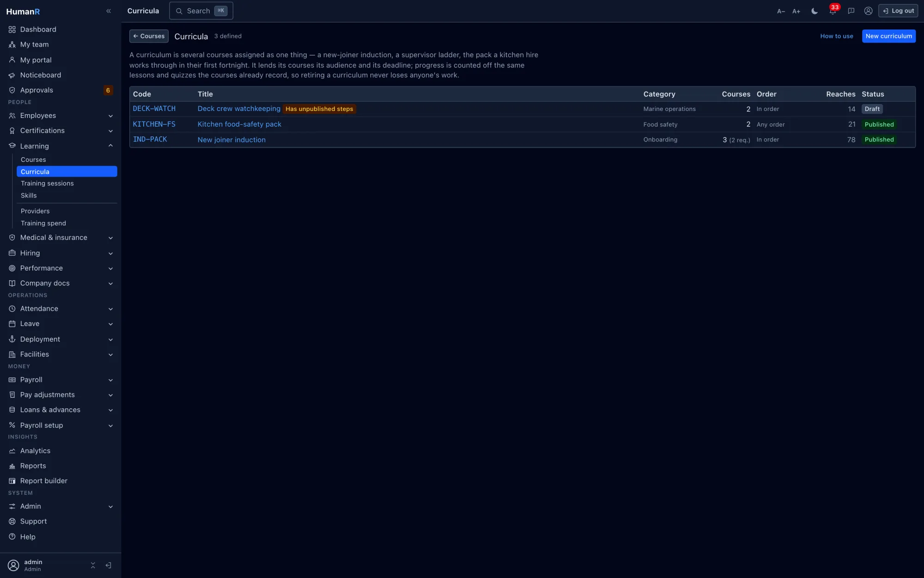Open the KITCHEN-FS code link
Screen dimensions: 924x578
pyautogui.click(x=154, y=124)
